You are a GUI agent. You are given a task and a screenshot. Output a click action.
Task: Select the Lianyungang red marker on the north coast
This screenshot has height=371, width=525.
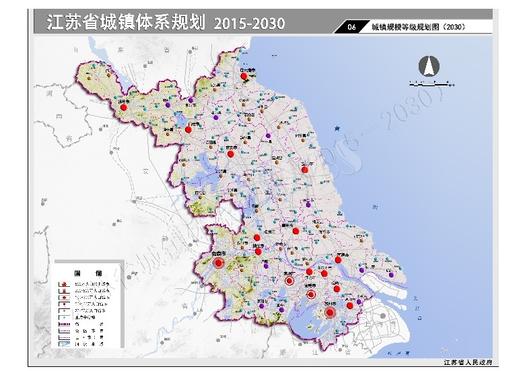[244, 76]
